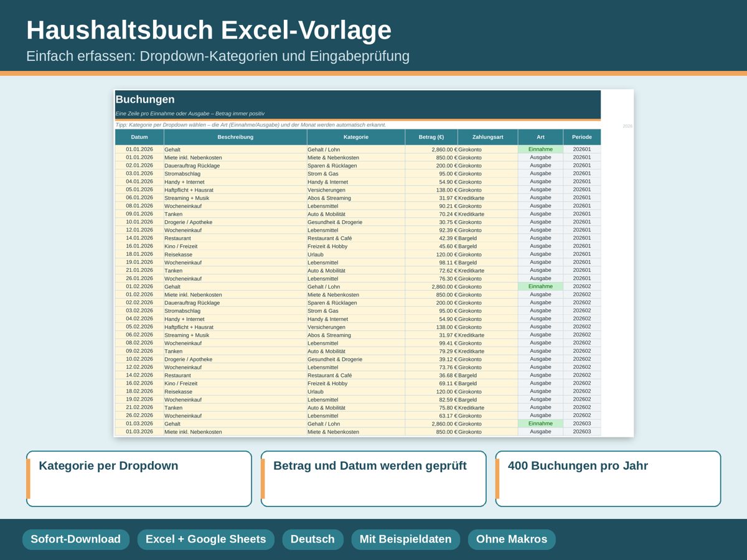The image size is (747, 560).
Task: Click the Haushaltsbuch Excel-Vorlage heading
Action: click(x=209, y=30)
